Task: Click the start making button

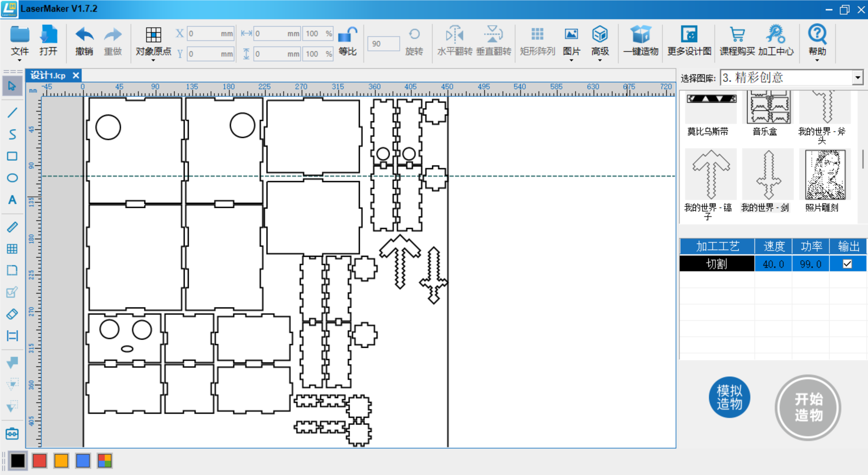Action: pyautogui.click(x=808, y=407)
